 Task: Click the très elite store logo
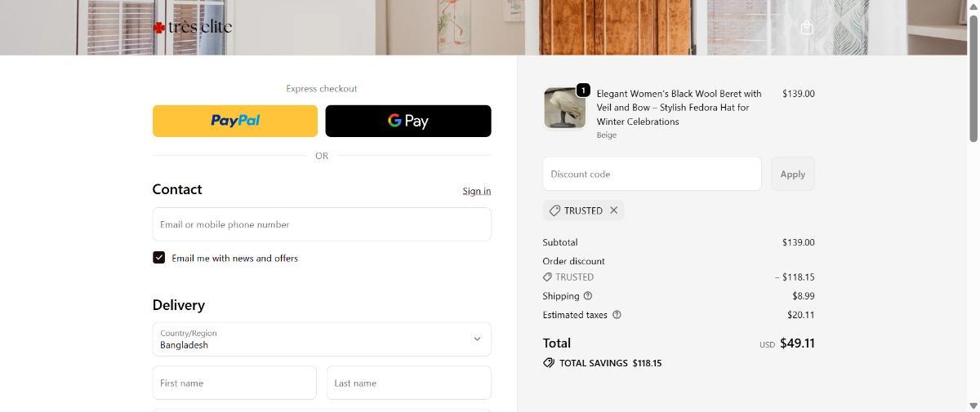[193, 27]
